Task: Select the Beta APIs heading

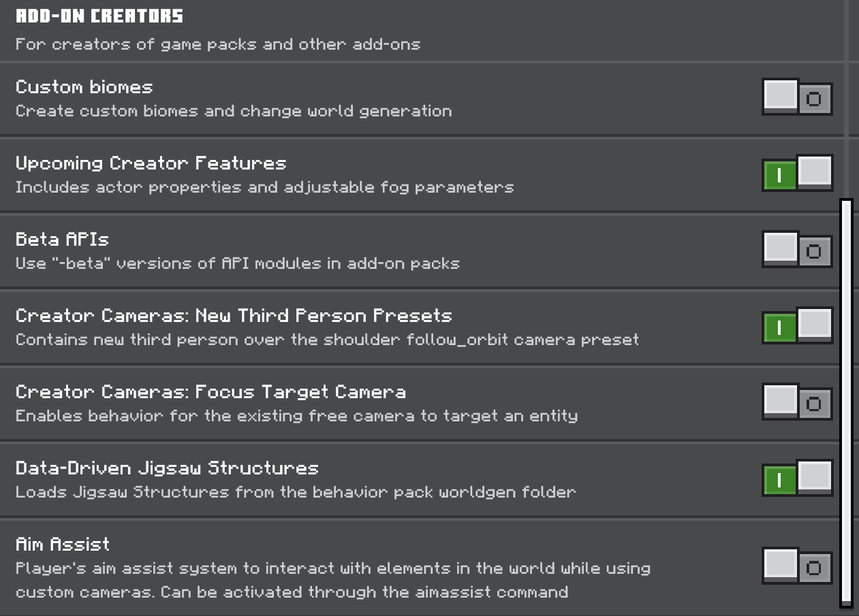Action: (x=62, y=240)
